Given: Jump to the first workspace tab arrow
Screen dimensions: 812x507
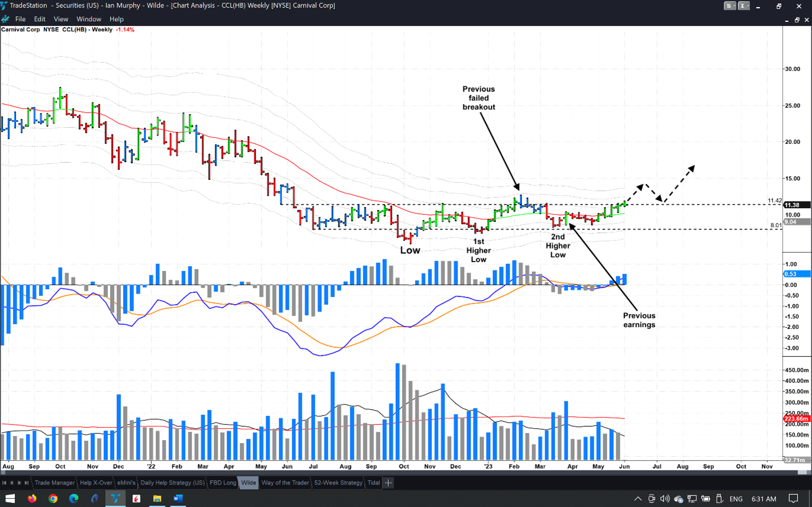Looking at the screenshot, I should pyautogui.click(x=4, y=483).
